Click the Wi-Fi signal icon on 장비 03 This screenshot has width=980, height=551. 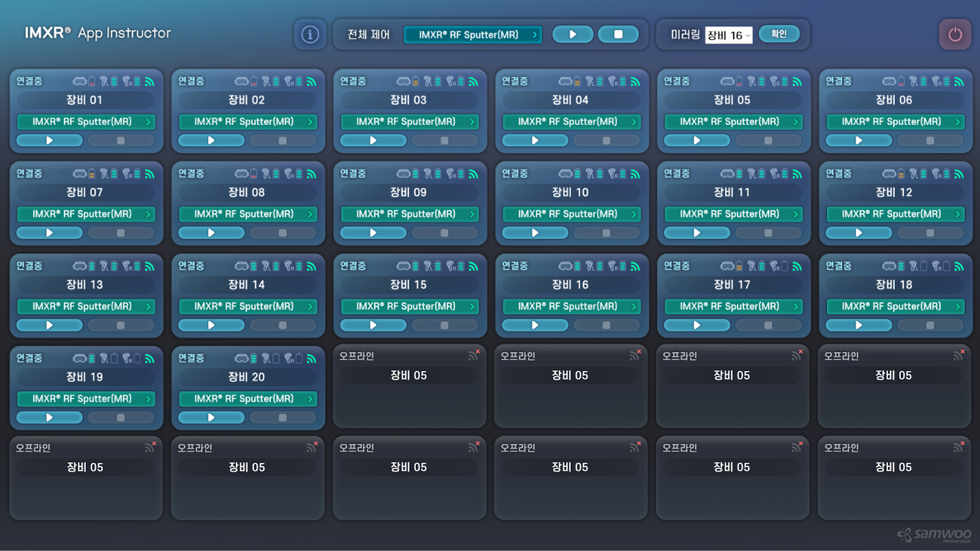point(473,81)
